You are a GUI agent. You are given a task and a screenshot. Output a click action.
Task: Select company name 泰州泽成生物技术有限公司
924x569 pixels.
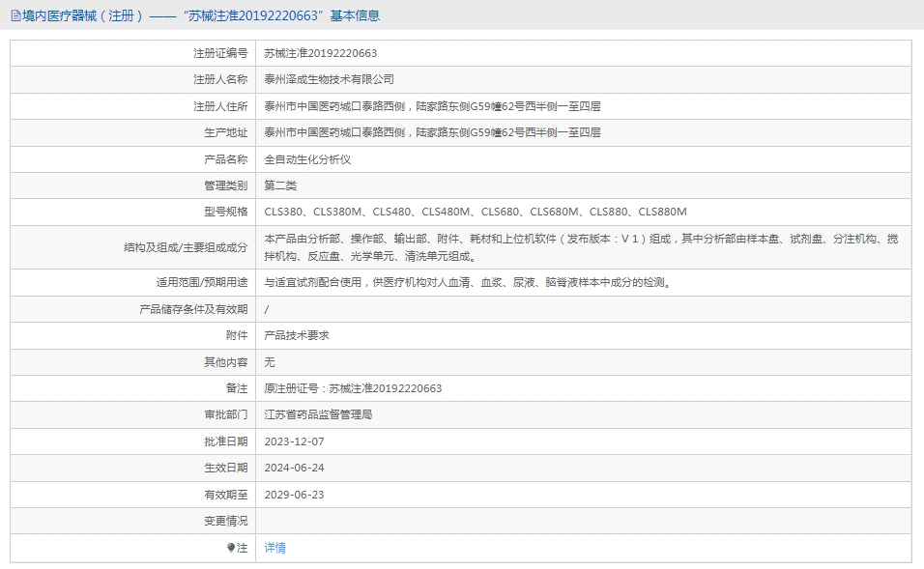(x=329, y=79)
